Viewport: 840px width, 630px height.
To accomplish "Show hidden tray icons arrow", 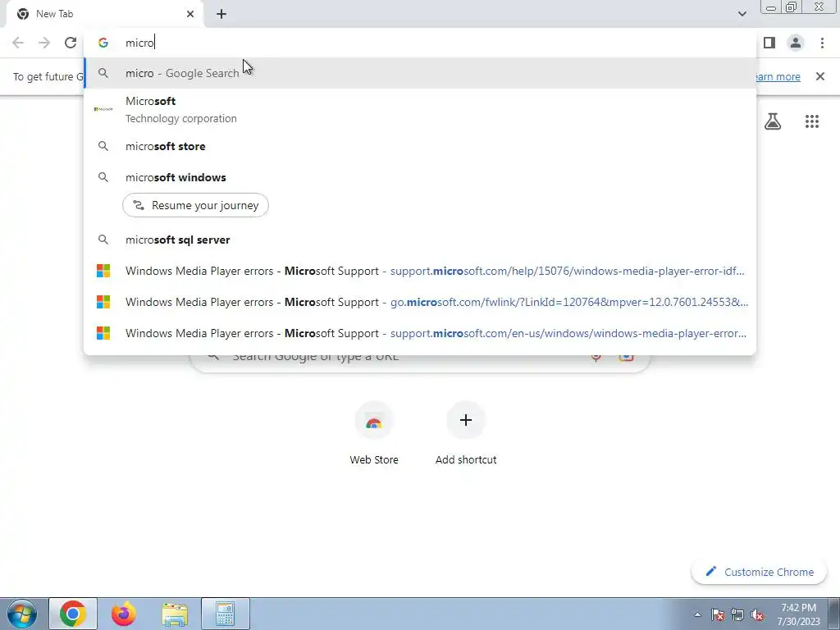I will pyautogui.click(x=697, y=614).
